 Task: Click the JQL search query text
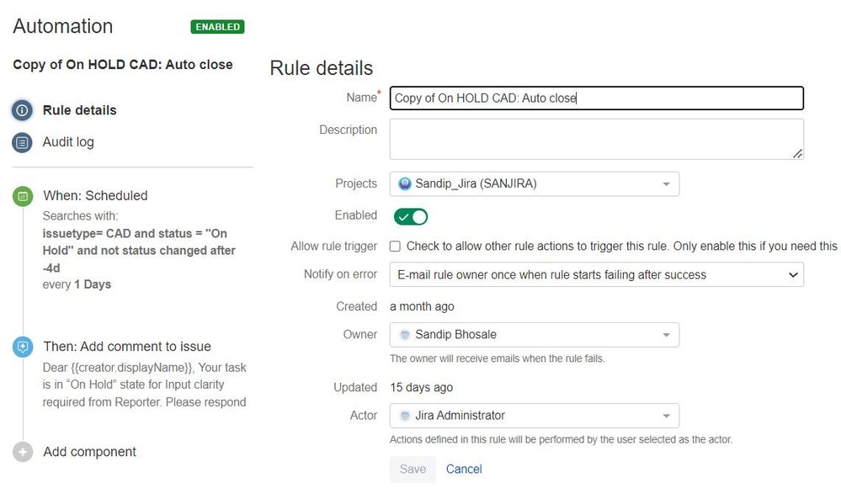139,251
